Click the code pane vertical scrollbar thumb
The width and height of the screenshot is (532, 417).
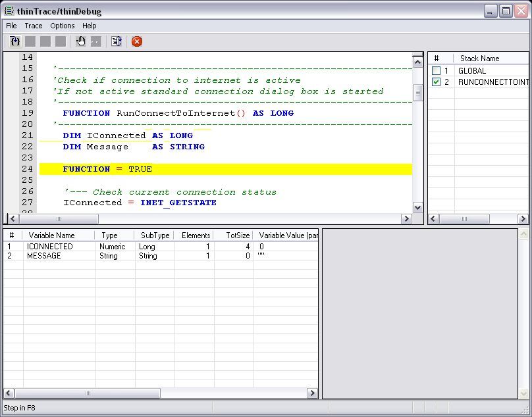click(417, 93)
